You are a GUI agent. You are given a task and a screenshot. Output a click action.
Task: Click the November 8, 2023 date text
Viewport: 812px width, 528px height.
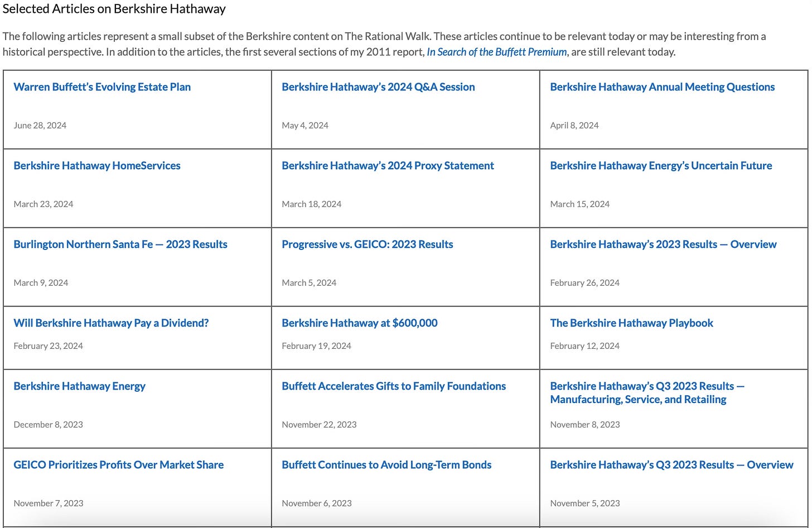(585, 425)
